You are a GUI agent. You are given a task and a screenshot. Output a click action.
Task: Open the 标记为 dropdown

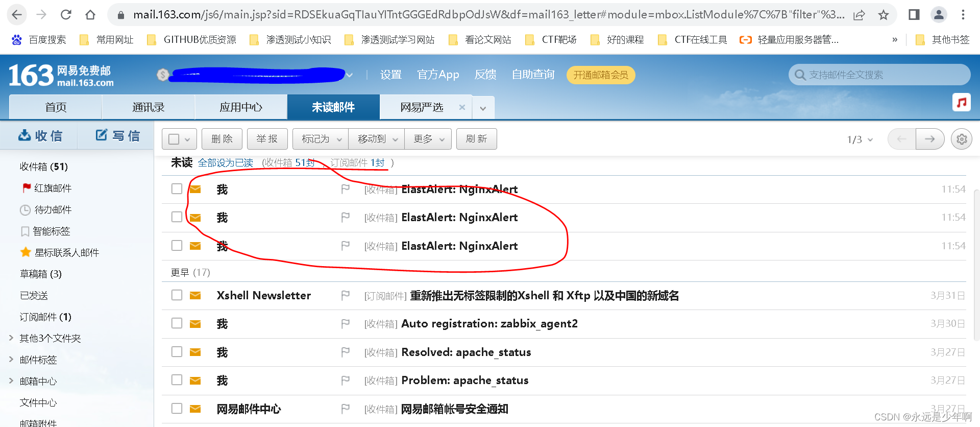coord(321,139)
